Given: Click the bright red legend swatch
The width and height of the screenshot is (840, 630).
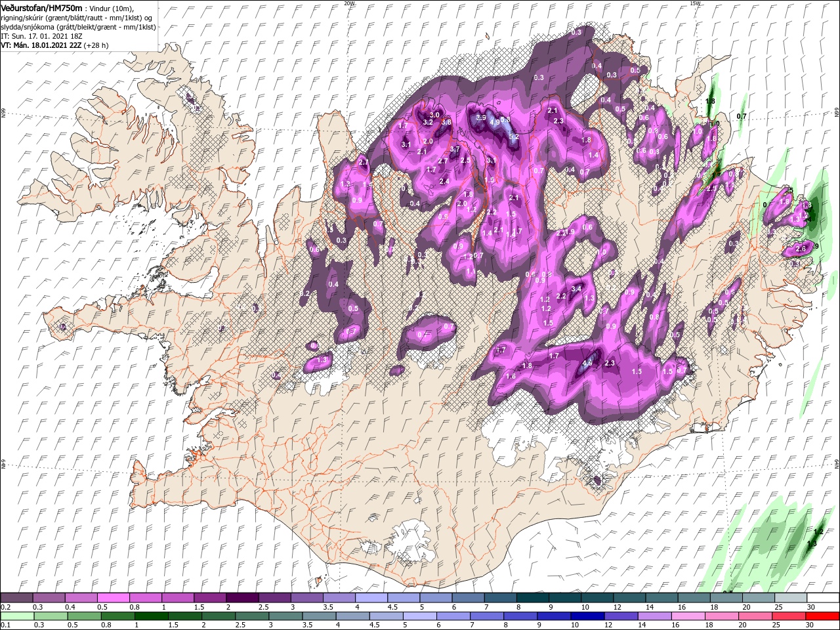Looking at the screenshot, I should [822, 616].
